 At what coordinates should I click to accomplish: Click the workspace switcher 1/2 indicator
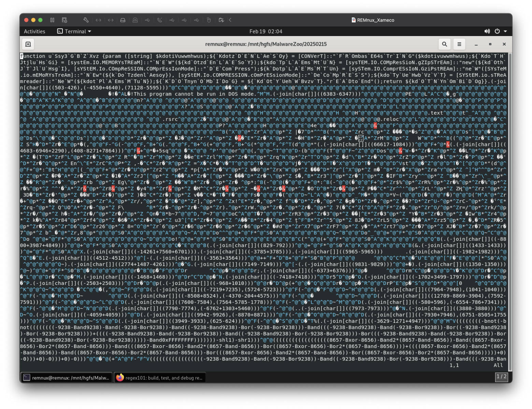[x=501, y=377]
